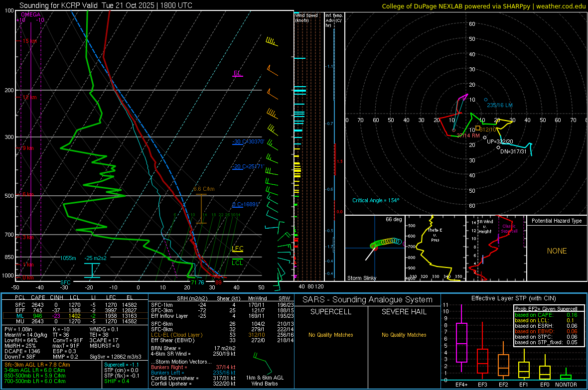Click the Storm Slinky caption
This screenshot has height=390, width=588.
click(x=362, y=278)
